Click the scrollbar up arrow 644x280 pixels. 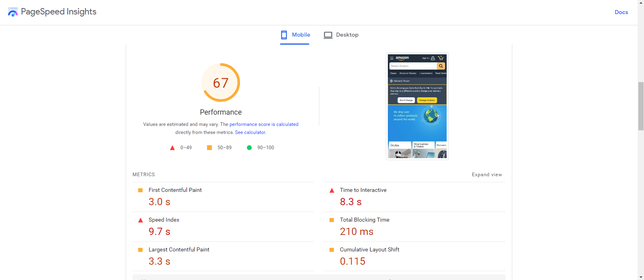point(641,3)
